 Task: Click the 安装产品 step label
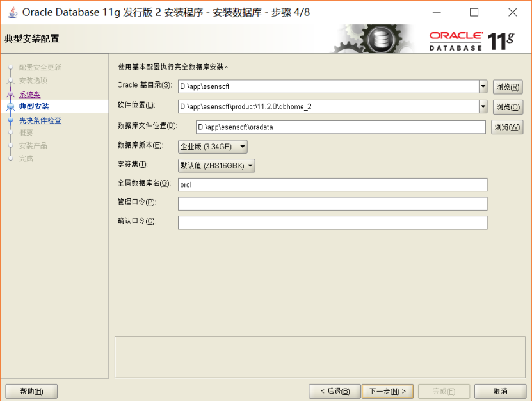33,145
